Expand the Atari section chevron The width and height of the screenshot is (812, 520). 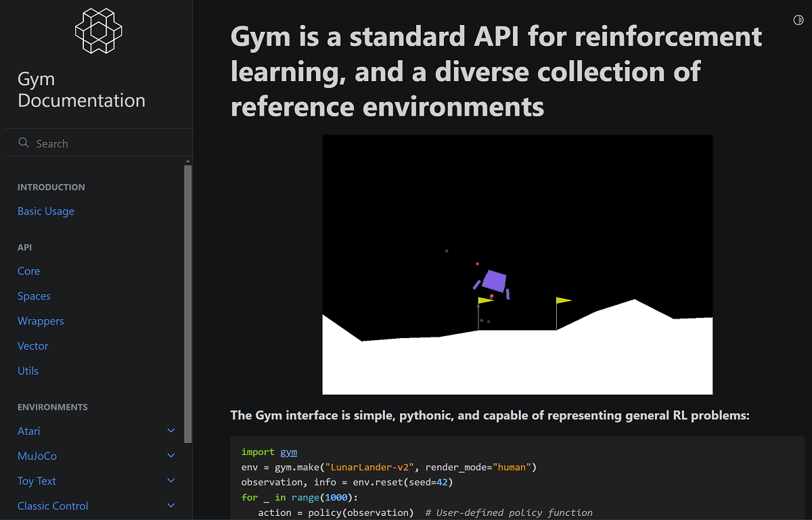pos(171,431)
